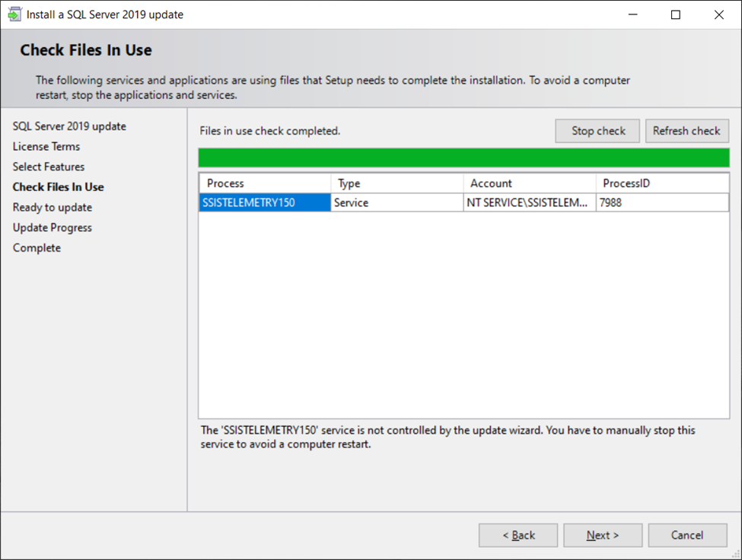Click the SSISTELEMETRY150 service warning message

click(x=447, y=437)
